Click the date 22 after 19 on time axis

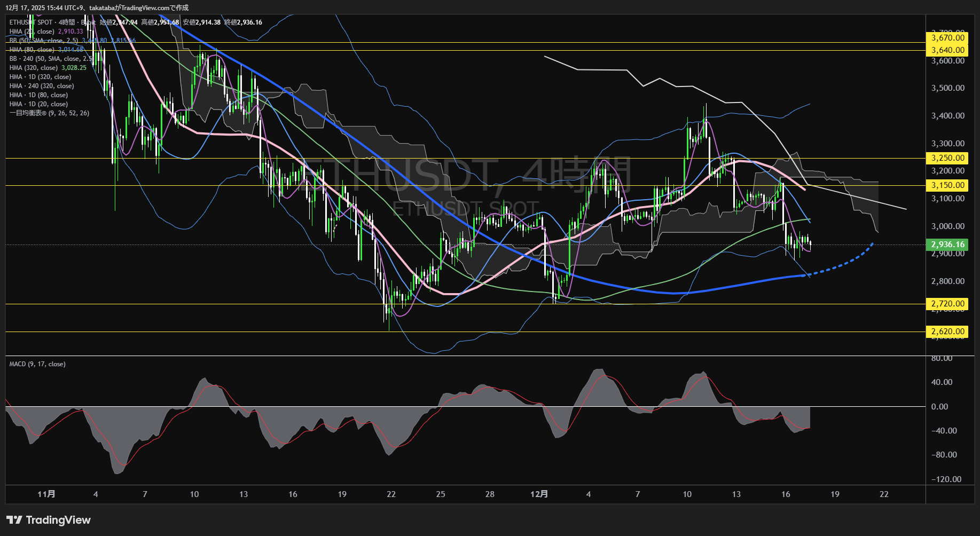884,494
